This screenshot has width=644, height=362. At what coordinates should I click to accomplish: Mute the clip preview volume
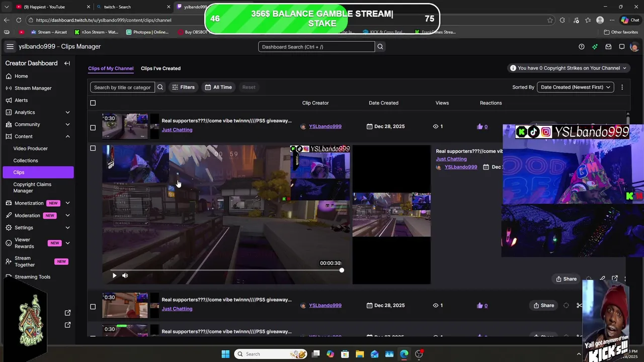125,276
